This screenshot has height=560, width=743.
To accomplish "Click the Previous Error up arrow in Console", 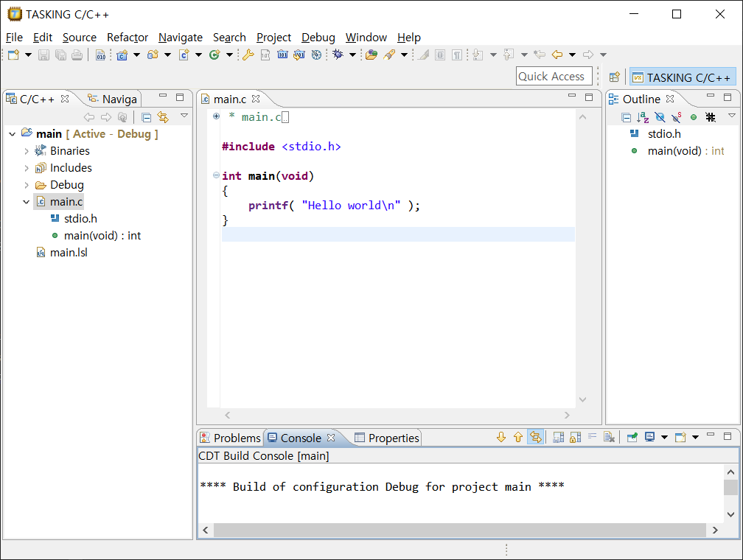I will tap(518, 437).
